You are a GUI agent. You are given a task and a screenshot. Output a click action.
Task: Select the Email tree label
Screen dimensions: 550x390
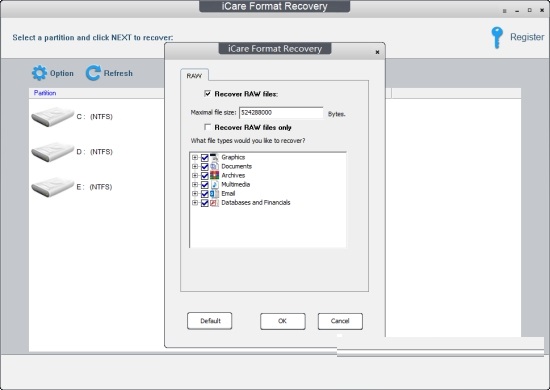[x=228, y=194]
